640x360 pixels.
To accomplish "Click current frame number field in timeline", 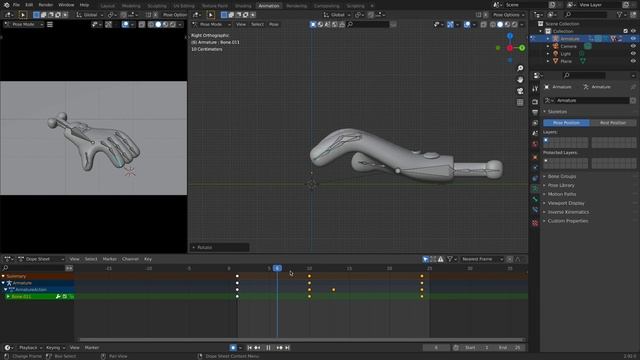I will [x=436, y=348].
